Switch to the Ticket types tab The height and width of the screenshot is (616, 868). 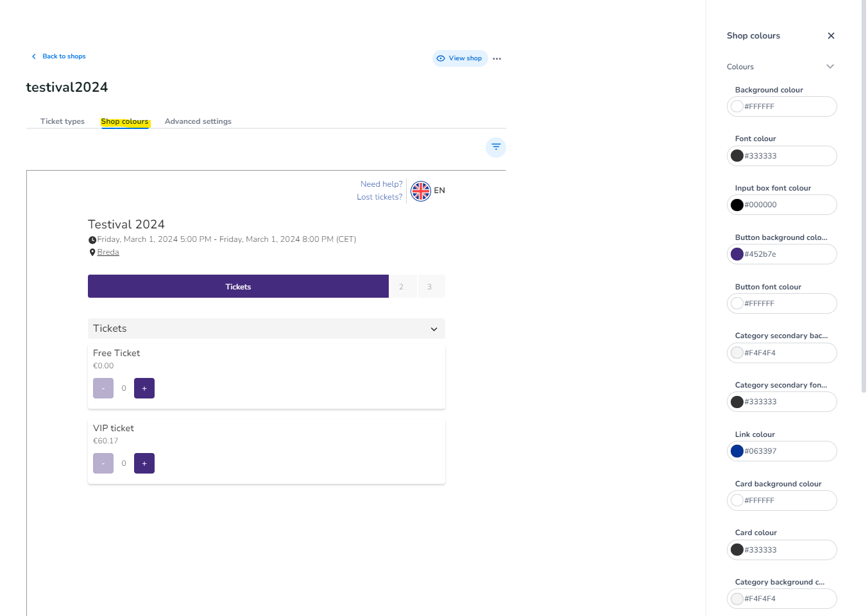click(62, 121)
